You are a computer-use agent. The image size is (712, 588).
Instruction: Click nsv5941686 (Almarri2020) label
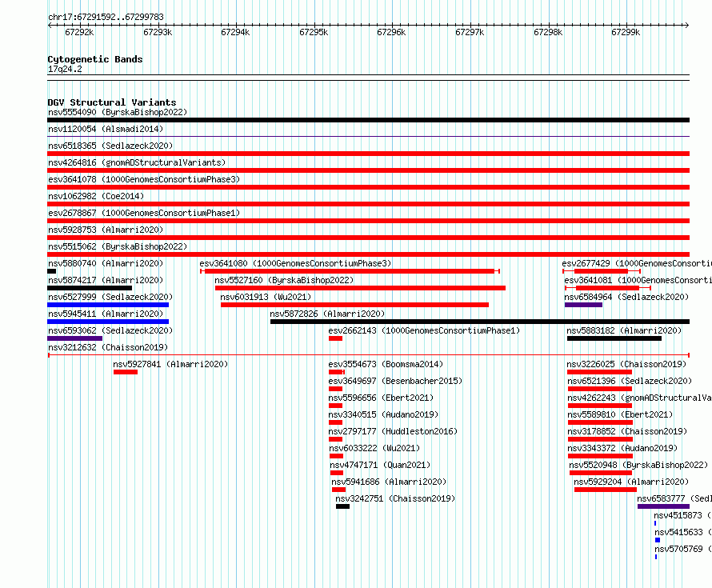(389, 482)
